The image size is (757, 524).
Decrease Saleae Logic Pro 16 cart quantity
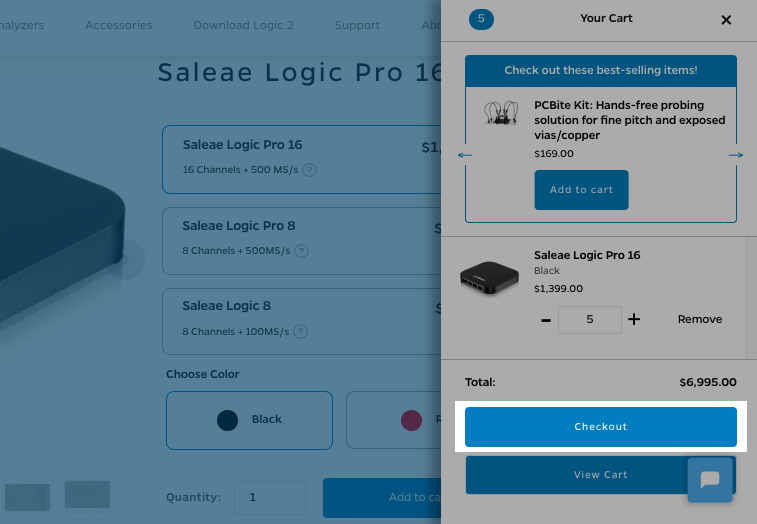point(545,320)
